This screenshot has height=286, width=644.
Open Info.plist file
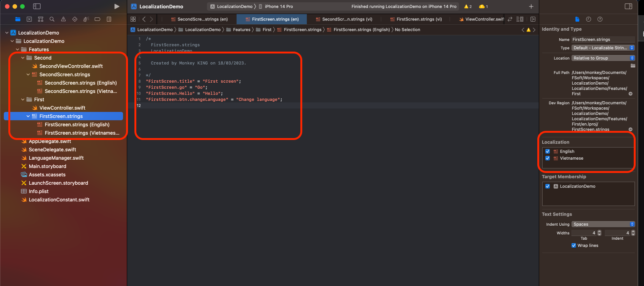pyautogui.click(x=35, y=191)
